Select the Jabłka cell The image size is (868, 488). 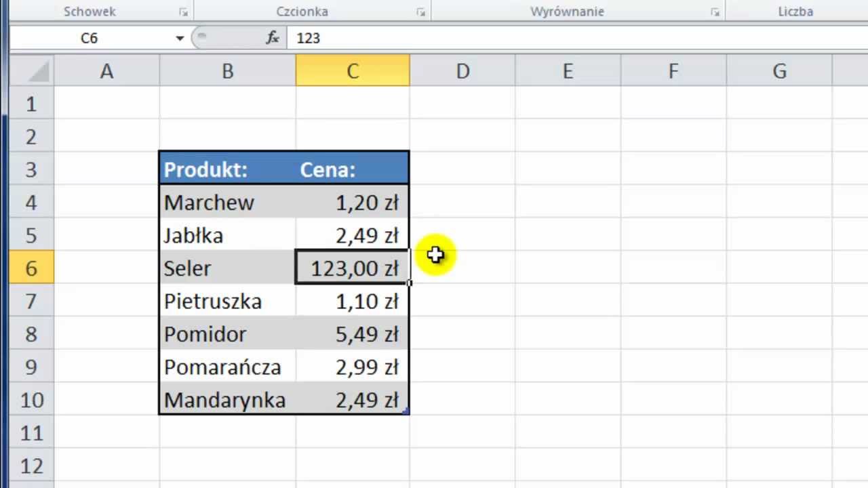pyautogui.click(x=227, y=235)
